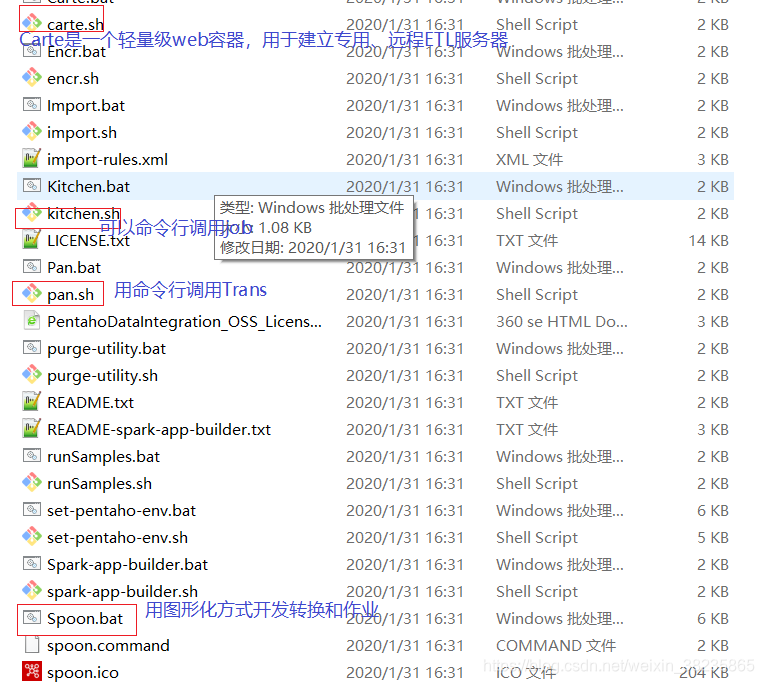Select the file name encr.sh
764x684 pixels.
click(x=73, y=78)
